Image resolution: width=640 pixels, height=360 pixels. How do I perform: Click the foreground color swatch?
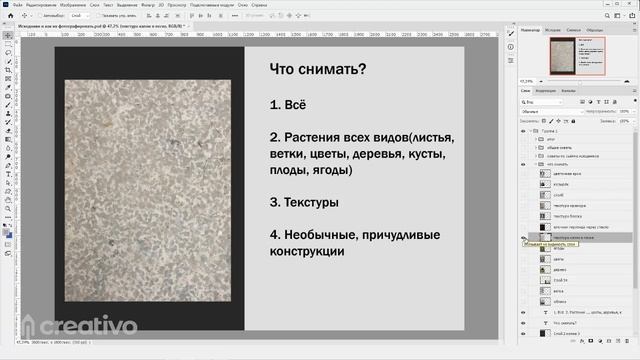pyautogui.click(x=7, y=233)
